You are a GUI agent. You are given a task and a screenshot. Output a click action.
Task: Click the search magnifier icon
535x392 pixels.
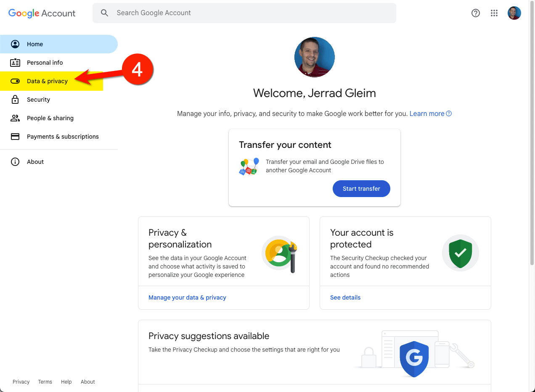click(105, 13)
